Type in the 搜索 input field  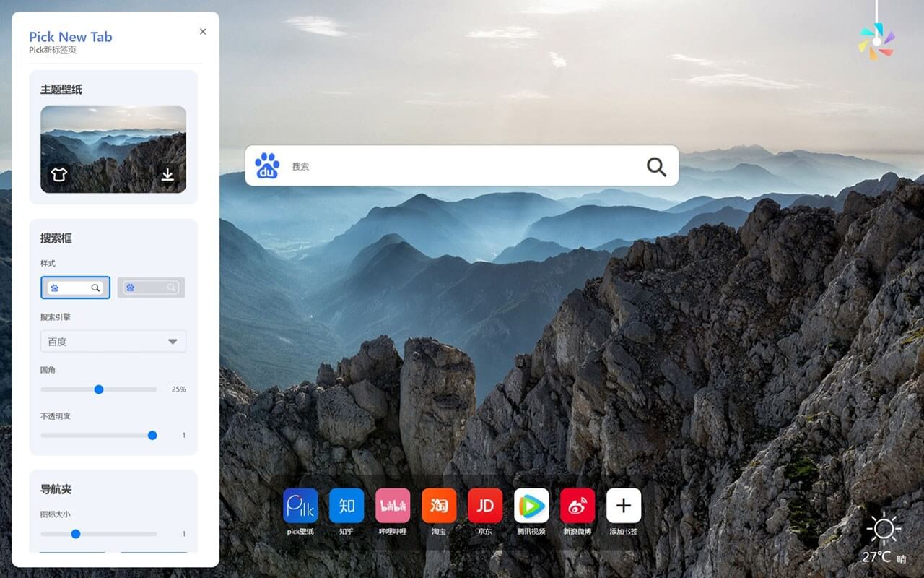(462, 166)
